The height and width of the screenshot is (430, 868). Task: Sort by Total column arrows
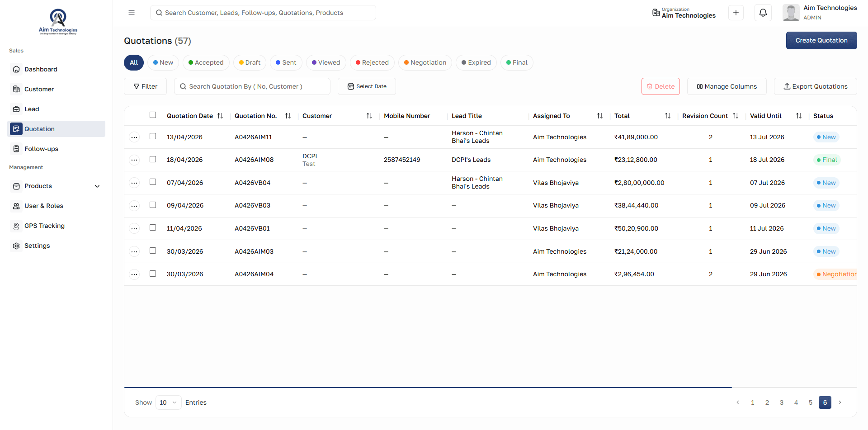(668, 116)
